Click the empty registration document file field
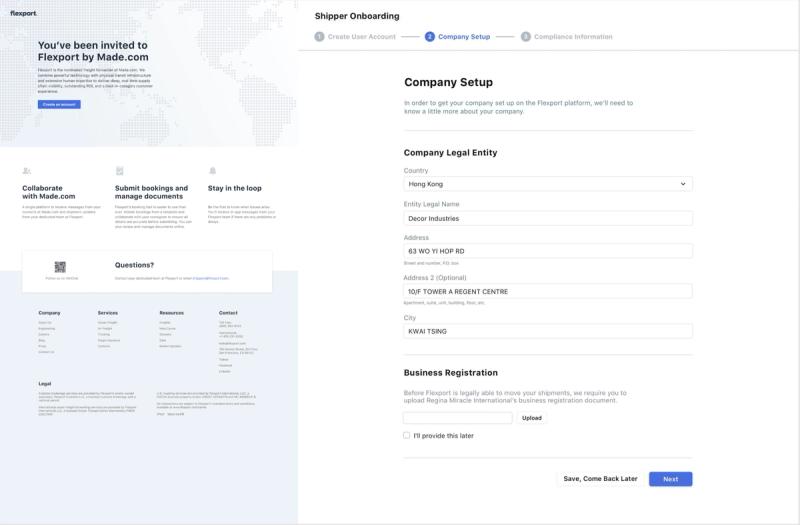 458,418
